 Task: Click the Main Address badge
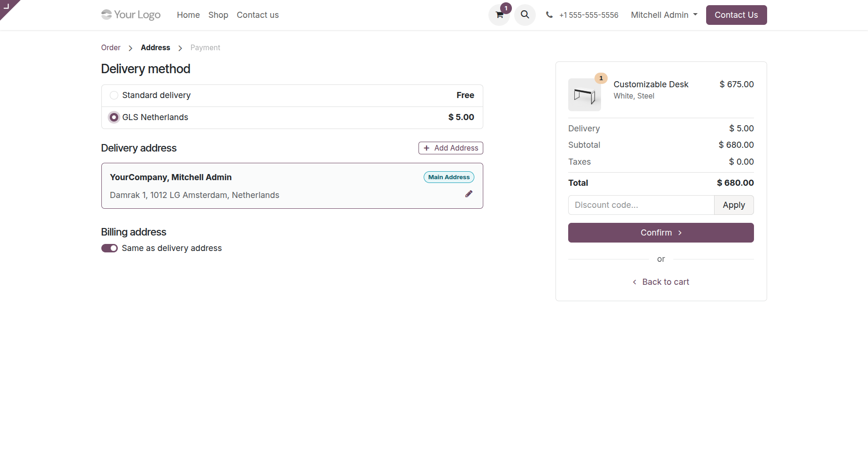click(449, 177)
